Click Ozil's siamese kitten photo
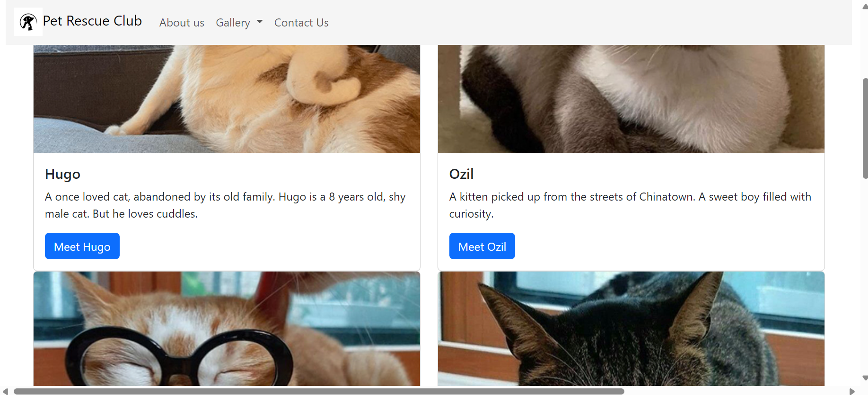Viewport: 868px width, 395px height. (x=631, y=99)
